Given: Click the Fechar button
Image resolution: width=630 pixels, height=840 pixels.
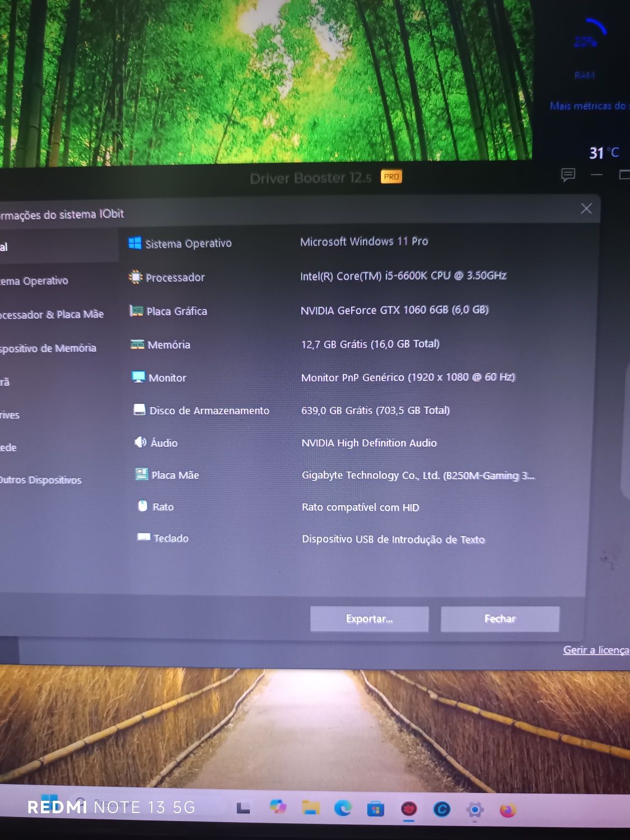Looking at the screenshot, I should click(500, 619).
